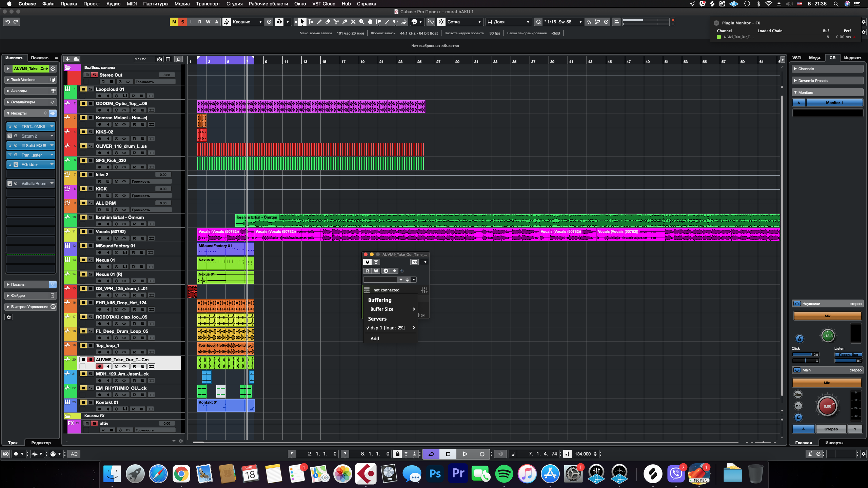Select the Zoom magnifier tool
Viewport: 868px width, 488px height.
pos(361,22)
